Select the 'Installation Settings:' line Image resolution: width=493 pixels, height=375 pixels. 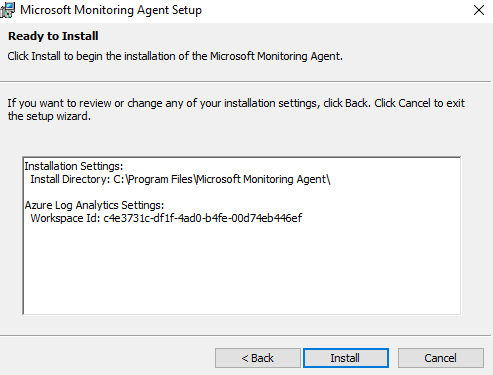(x=74, y=166)
